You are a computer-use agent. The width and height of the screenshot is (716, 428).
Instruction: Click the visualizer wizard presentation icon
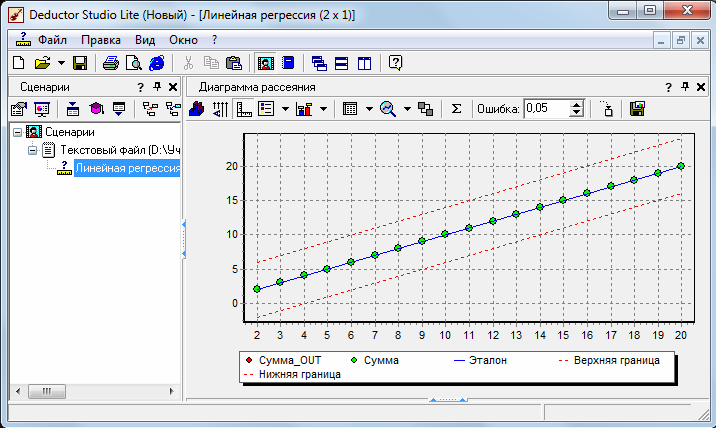42,109
